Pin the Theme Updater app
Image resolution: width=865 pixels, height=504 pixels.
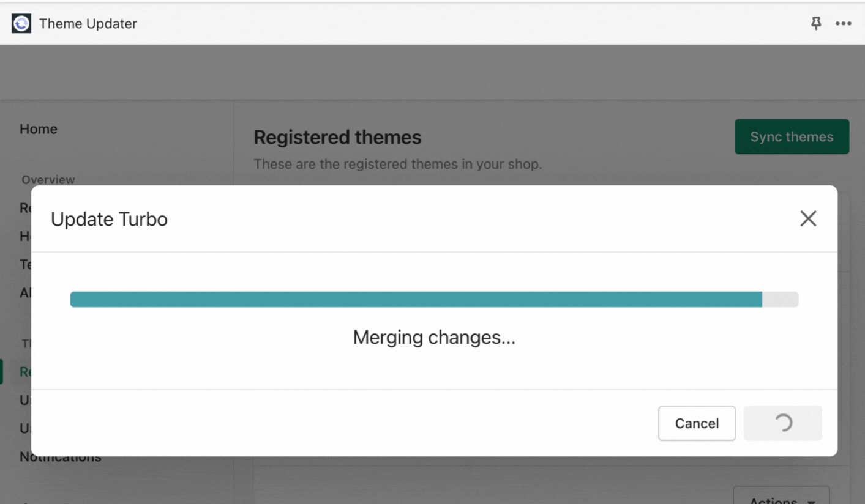816,24
